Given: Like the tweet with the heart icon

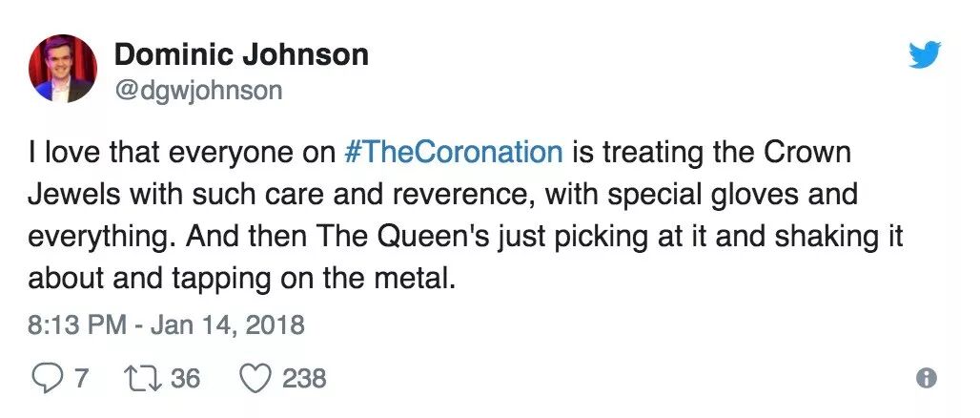Looking at the screenshot, I should point(255,379).
